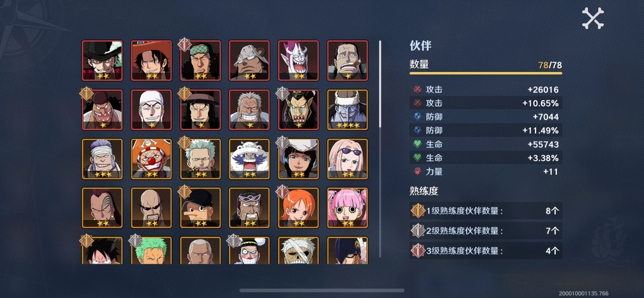Select Perona portrait with pink pigtails

tap(348, 208)
